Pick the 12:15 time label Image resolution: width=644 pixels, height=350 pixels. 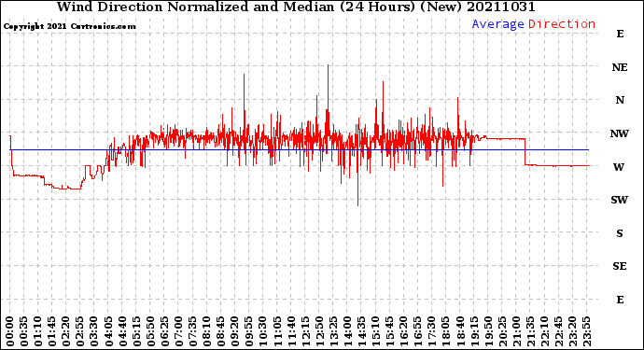tap(305, 331)
